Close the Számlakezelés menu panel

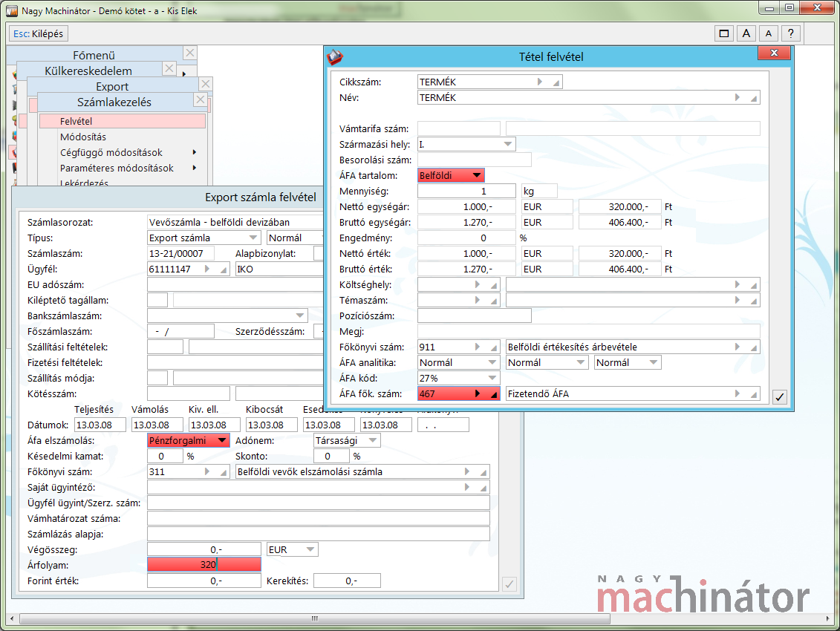click(200, 99)
